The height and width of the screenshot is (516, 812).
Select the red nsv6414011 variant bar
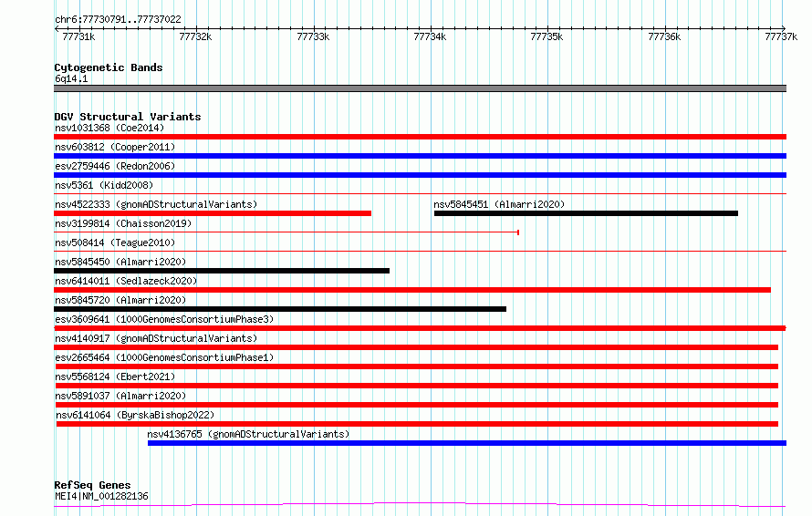click(x=412, y=290)
